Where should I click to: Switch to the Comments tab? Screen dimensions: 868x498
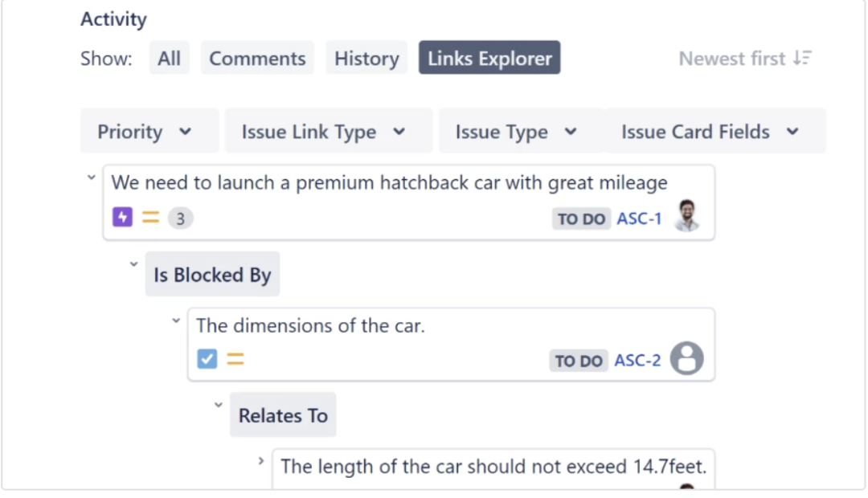pos(257,59)
